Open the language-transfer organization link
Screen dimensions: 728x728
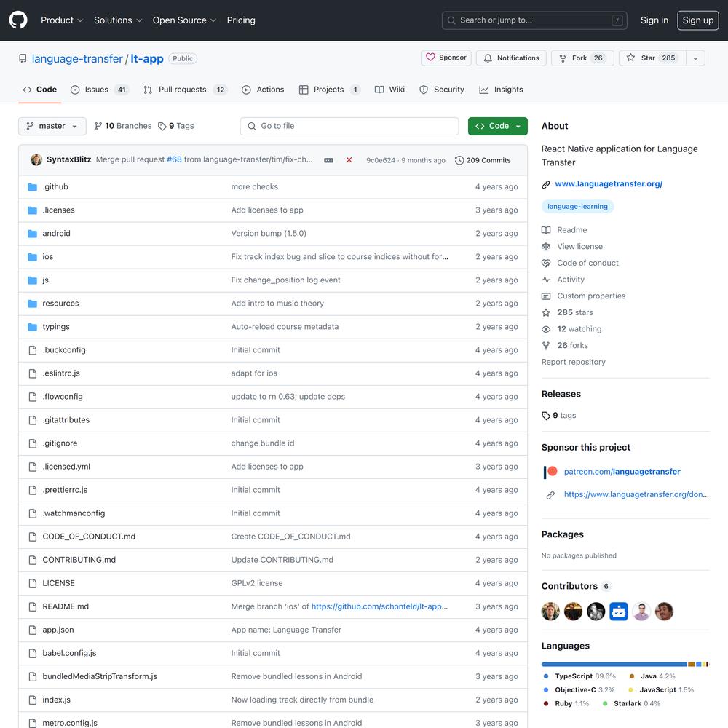click(77, 58)
